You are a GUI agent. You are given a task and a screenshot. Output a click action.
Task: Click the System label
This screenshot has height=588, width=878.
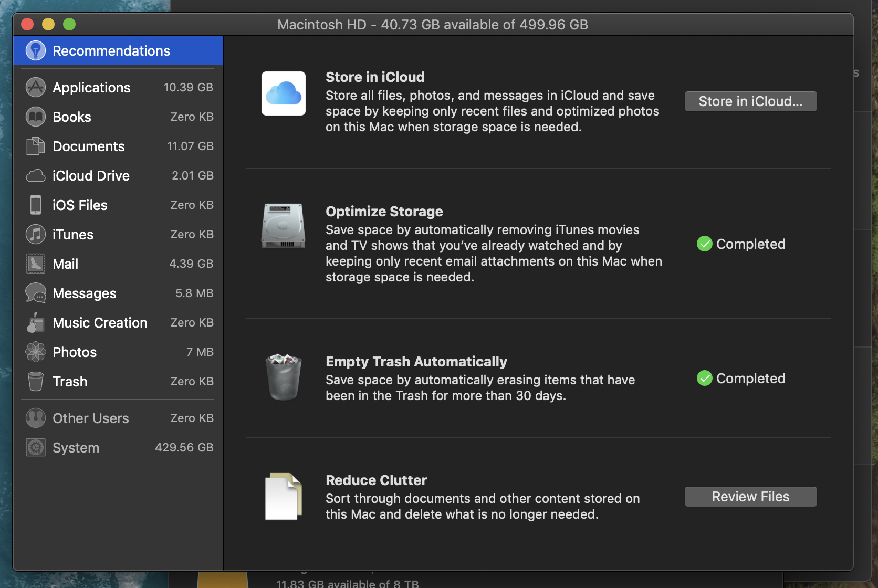click(76, 448)
